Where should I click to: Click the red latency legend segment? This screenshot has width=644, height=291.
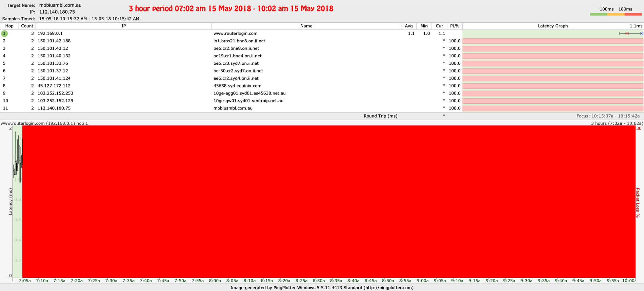(x=633, y=14)
